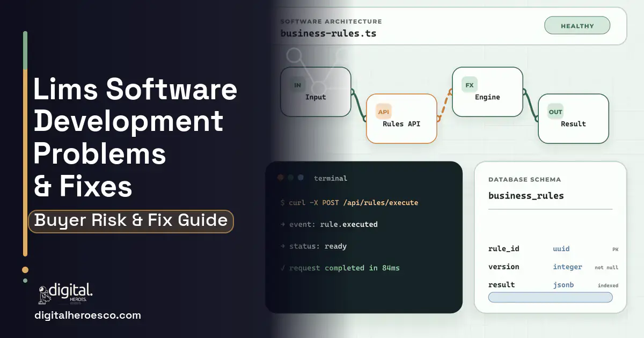Click the business-rules.ts file name
644x338 pixels.
click(328, 33)
